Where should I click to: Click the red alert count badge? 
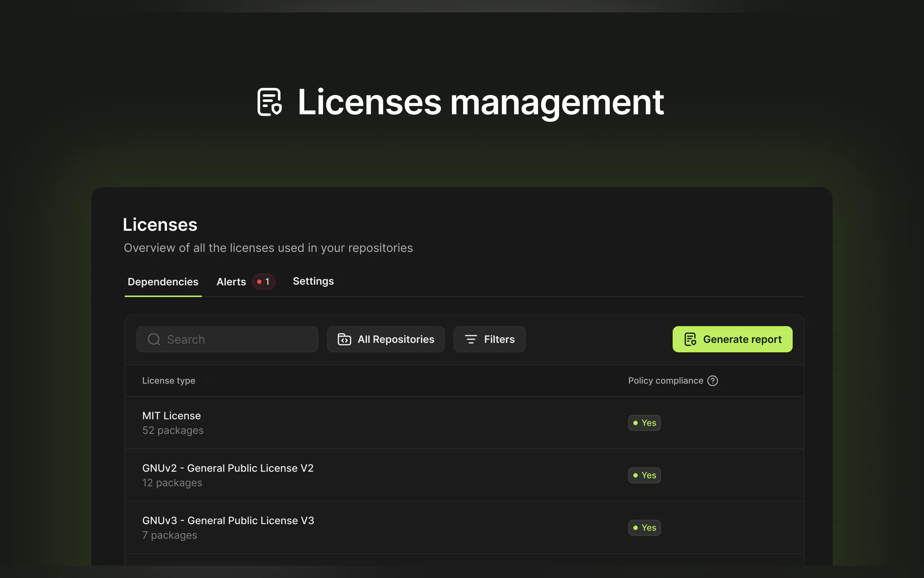[x=264, y=282]
